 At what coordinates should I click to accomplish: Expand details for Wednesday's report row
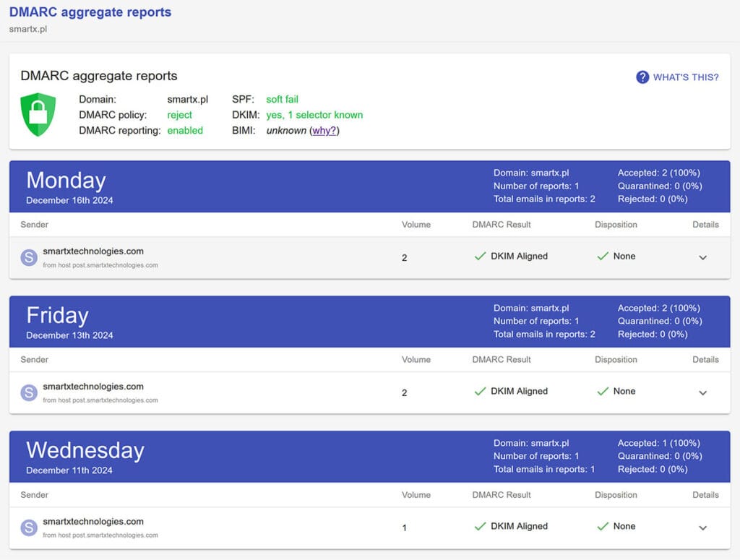pos(702,528)
